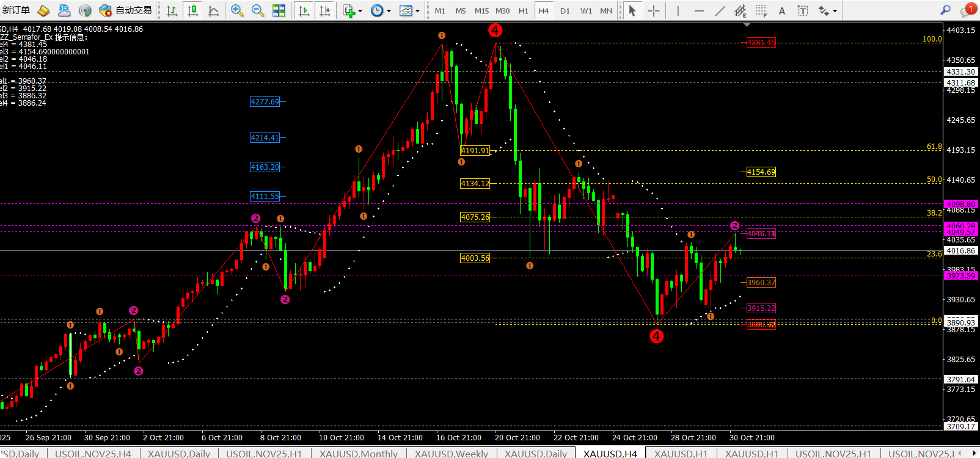Select the horizontal line drawing tool
The height and width of the screenshot is (458, 980).
pyautogui.click(x=699, y=10)
